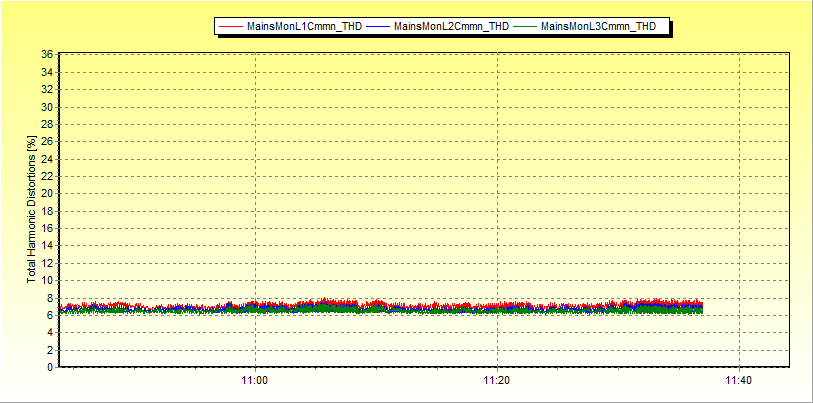Click where 11:20 gridline meets 20% gridline
Screen dimensions: 813x403
coord(497,194)
